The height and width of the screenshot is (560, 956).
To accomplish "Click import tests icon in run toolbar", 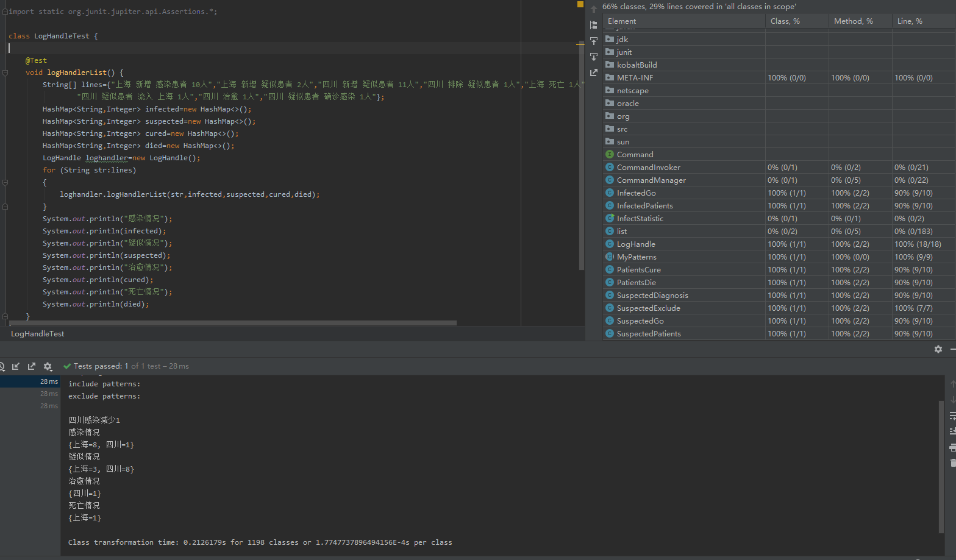I will [16, 366].
